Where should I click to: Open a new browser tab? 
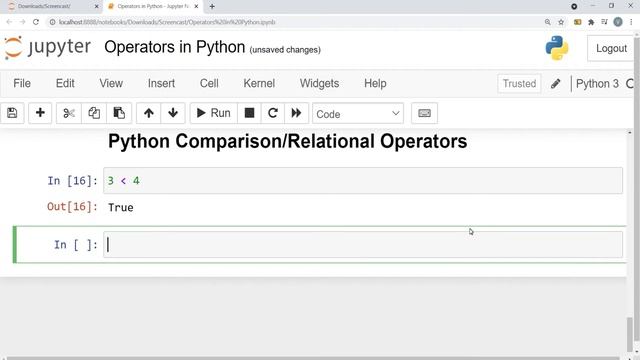(212, 7)
